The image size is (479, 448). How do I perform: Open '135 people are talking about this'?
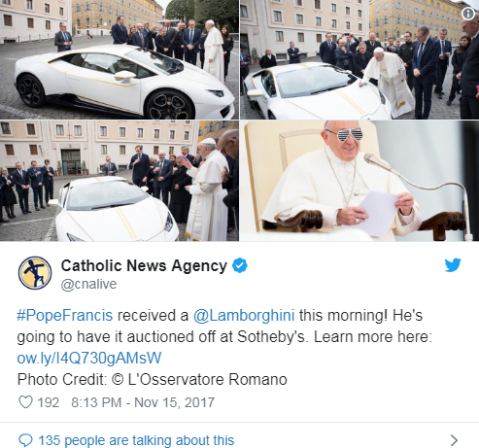(x=136, y=440)
